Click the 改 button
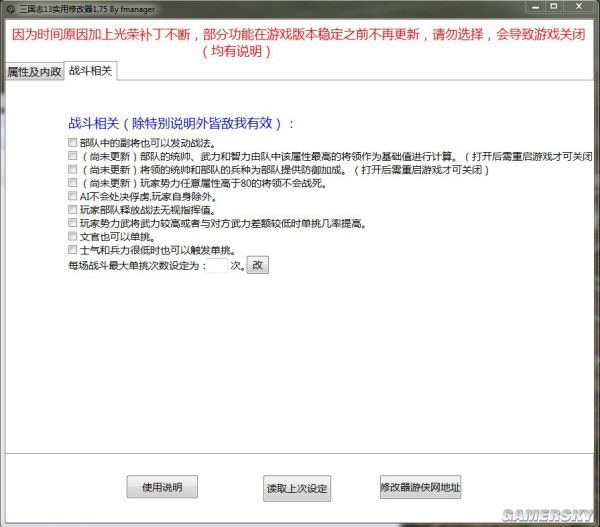The height and width of the screenshot is (527, 600). click(x=258, y=265)
